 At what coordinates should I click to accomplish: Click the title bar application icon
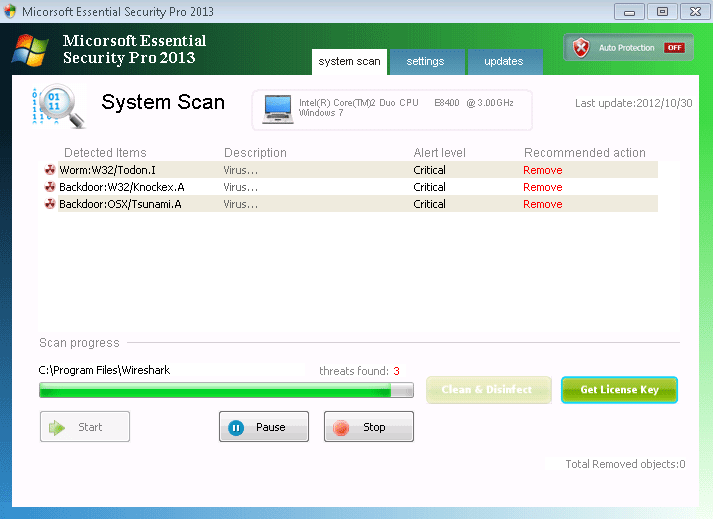[x=11, y=12]
